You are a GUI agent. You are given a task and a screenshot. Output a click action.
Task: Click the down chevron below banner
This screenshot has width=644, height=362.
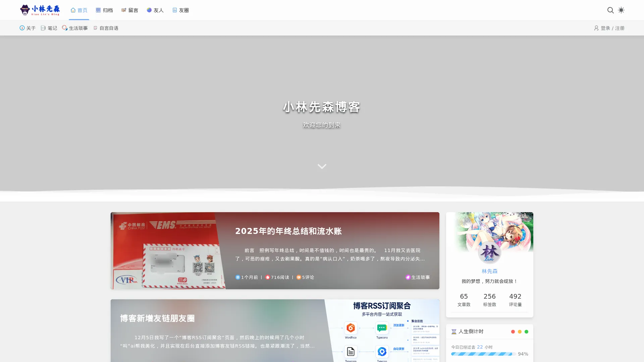[x=322, y=166]
